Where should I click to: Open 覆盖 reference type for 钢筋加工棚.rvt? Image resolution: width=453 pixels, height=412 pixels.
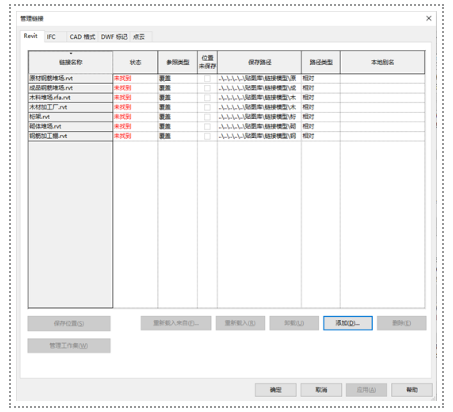point(178,136)
